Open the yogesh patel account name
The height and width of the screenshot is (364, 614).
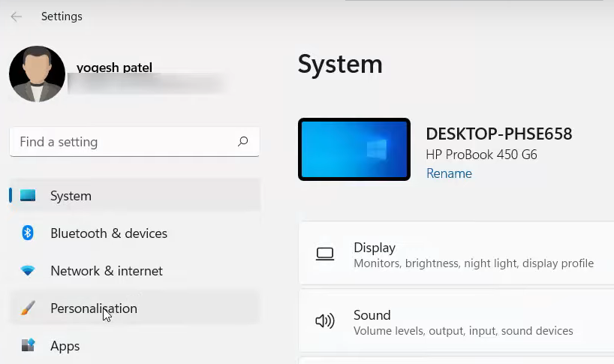tap(114, 68)
